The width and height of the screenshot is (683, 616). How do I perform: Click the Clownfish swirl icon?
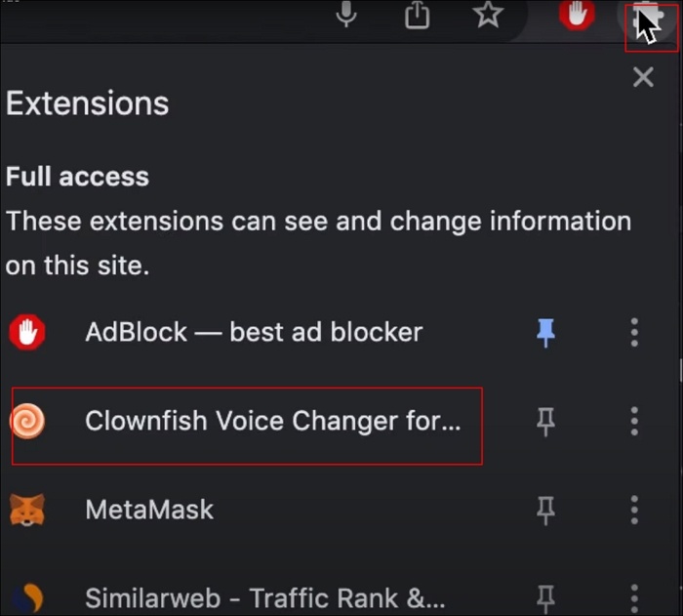point(27,422)
